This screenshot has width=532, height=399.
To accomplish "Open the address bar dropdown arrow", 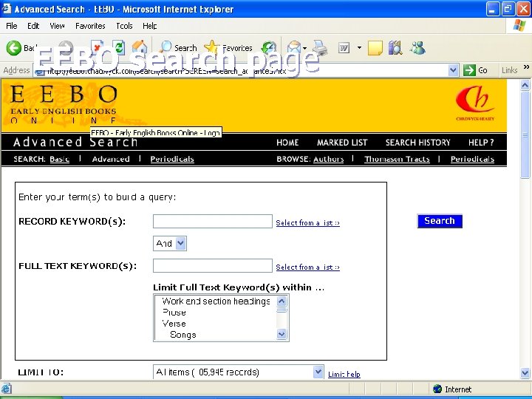I will coord(453,70).
